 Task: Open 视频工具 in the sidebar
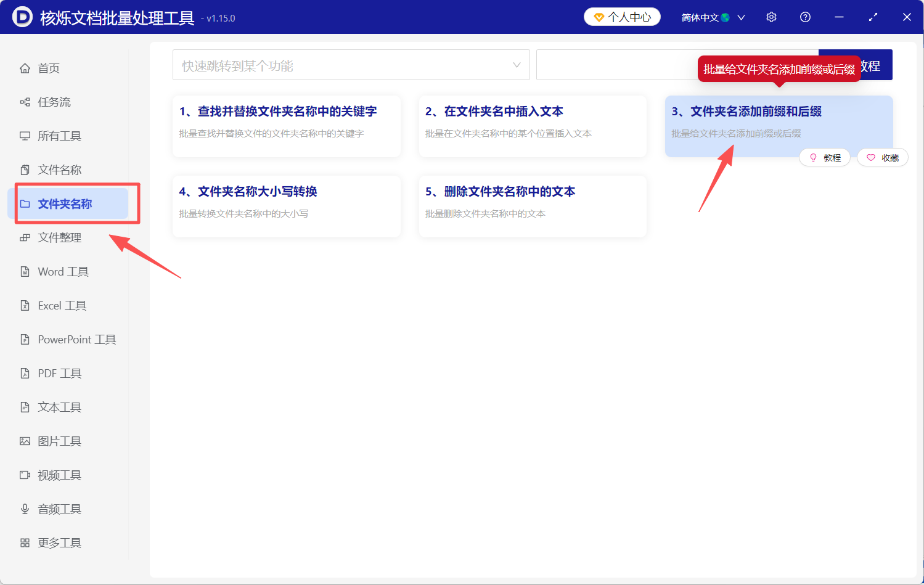coord(68,475)
